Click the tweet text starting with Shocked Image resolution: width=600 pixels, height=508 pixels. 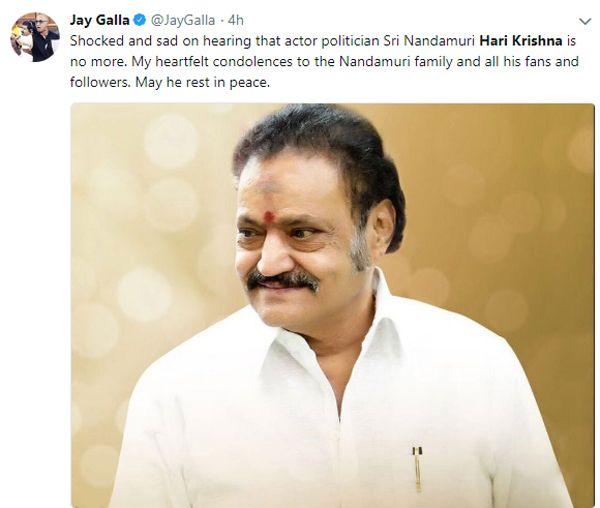point(324,62)
